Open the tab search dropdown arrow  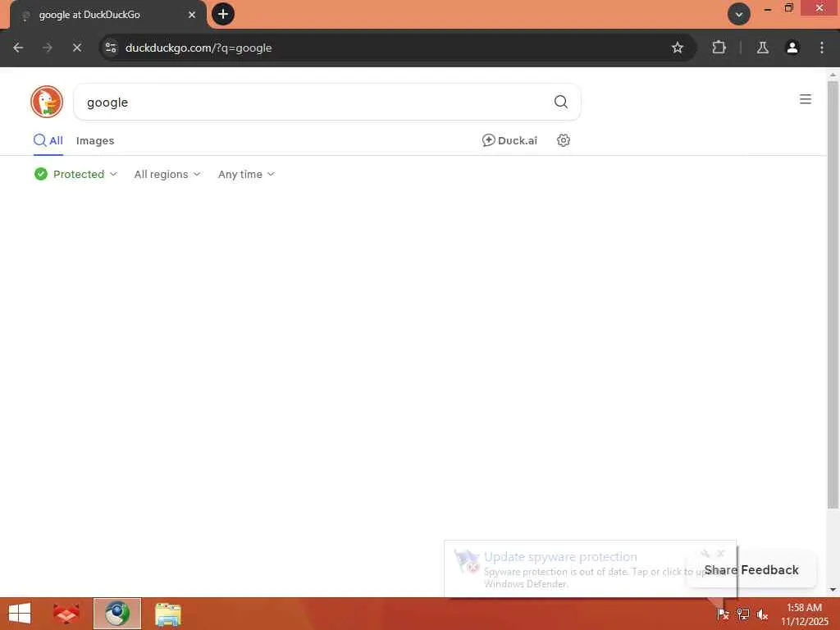click(x=739, y=15)
